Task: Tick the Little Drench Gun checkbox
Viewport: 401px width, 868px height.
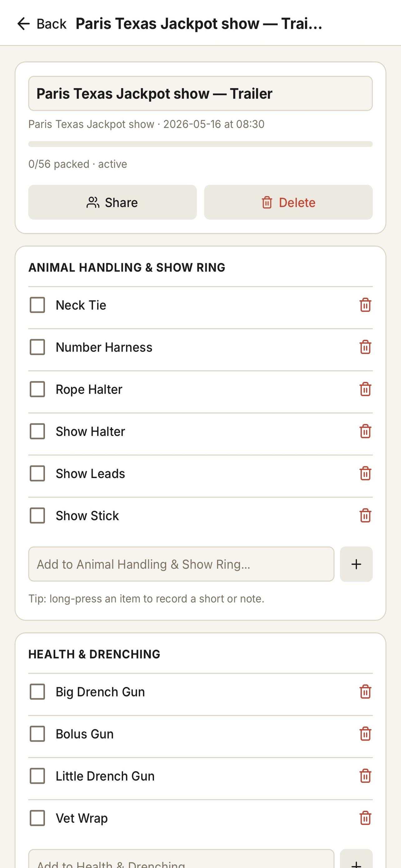Action: point(37,776)
